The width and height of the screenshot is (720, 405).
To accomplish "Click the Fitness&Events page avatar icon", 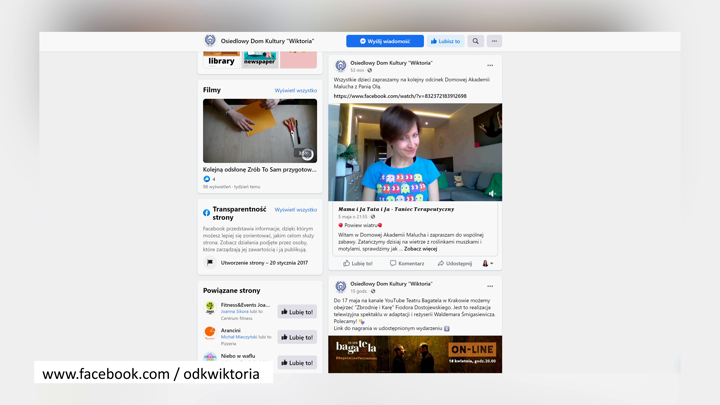I will pyautogui.click(x=210, y=307).
